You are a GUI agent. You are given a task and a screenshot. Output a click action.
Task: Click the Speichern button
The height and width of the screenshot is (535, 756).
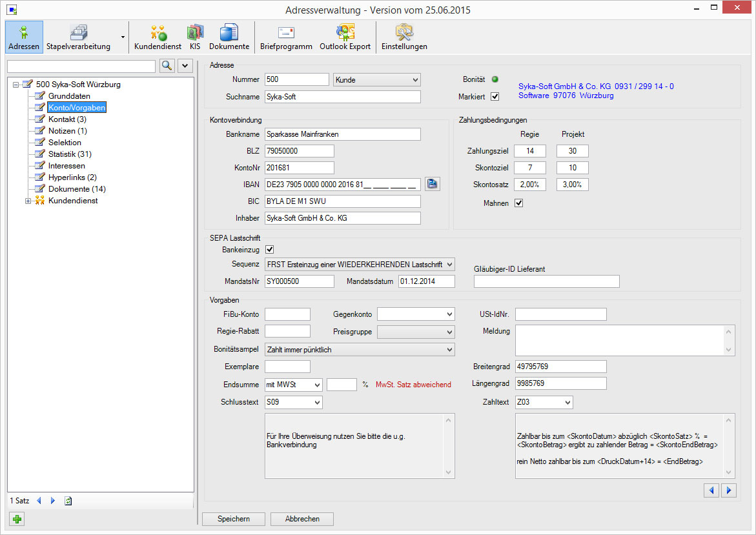click(x=234, y=519)
